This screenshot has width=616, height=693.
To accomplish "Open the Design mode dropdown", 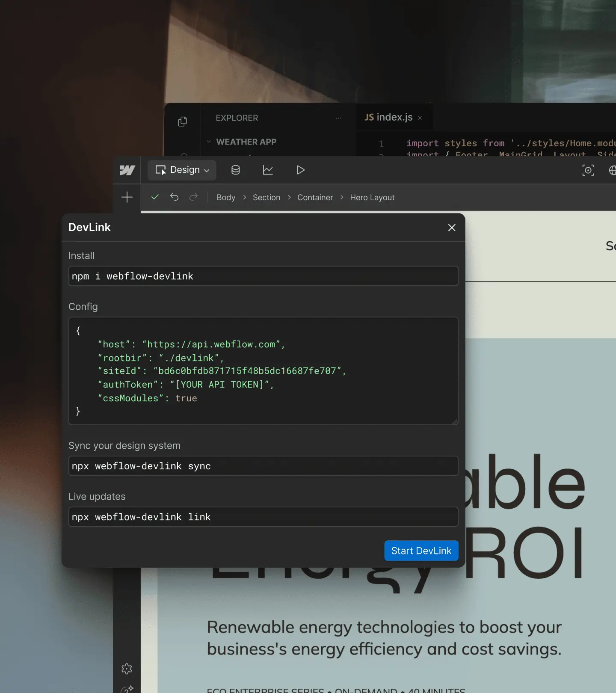I will click(182, 170).
